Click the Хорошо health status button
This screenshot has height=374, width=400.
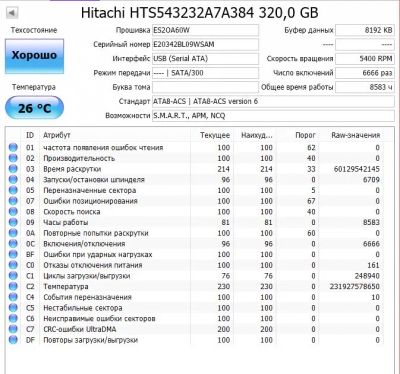(34, 56)
